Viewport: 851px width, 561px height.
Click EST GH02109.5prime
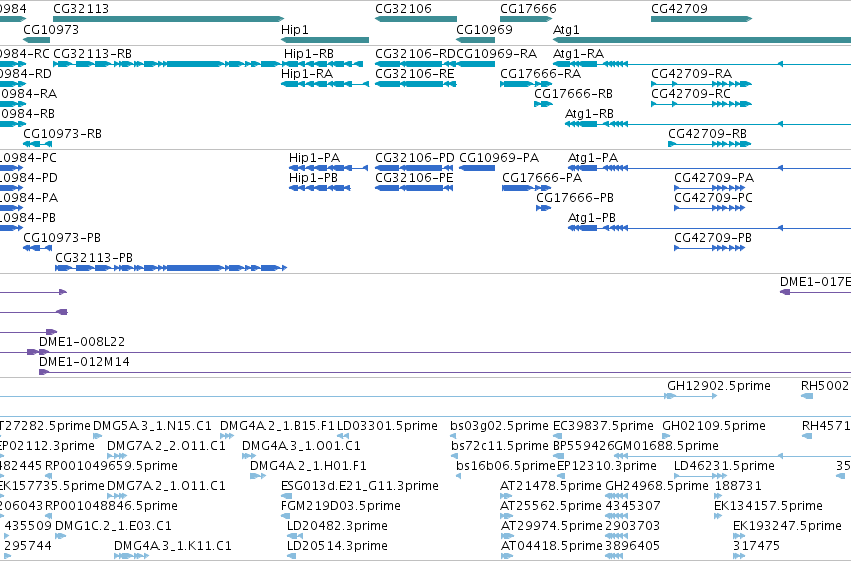714,426
